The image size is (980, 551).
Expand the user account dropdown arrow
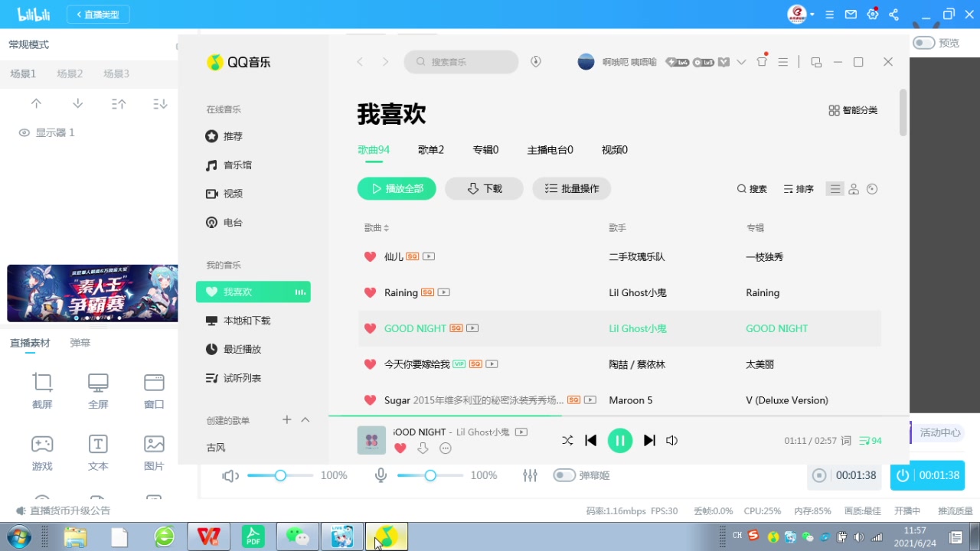(x=741, y=62)
